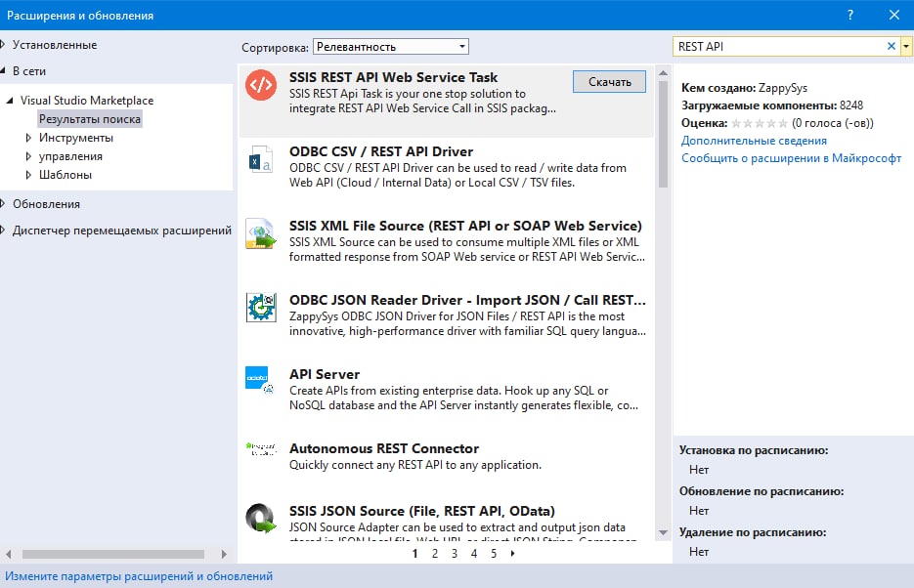Viewport: 914px width, 588px height.
Task: Download SSIS REST API Web Service Task
Action: coord(609,81)
